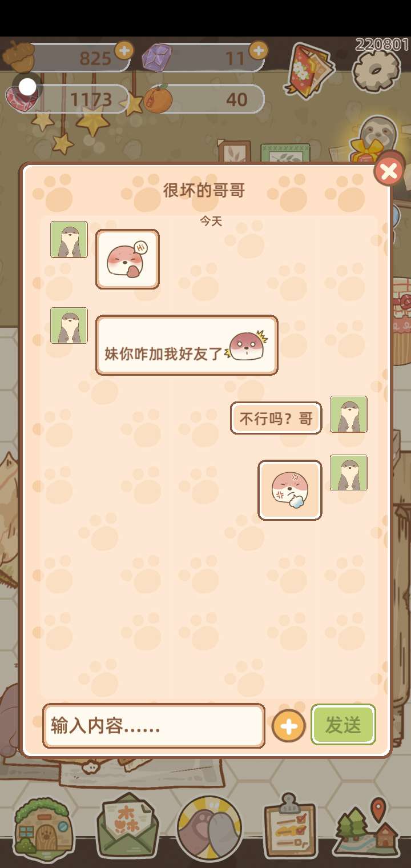Tap the red gem counter showing 1173

tap(67, 99)
